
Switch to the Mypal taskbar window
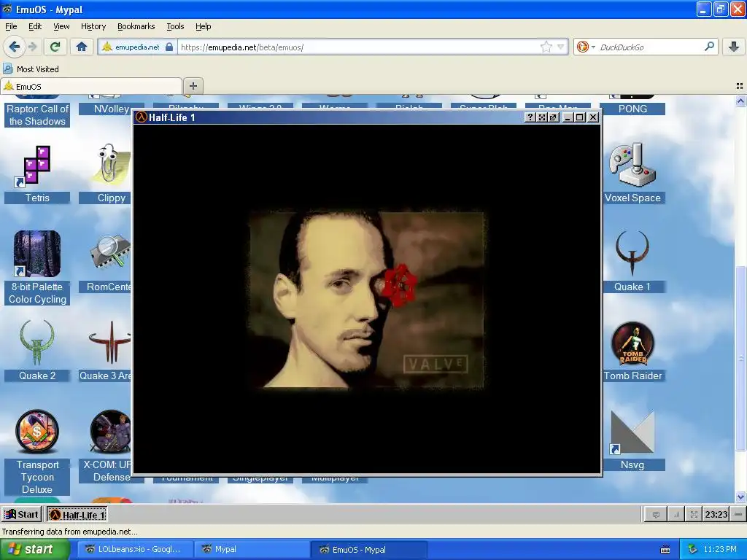(252, 550)
